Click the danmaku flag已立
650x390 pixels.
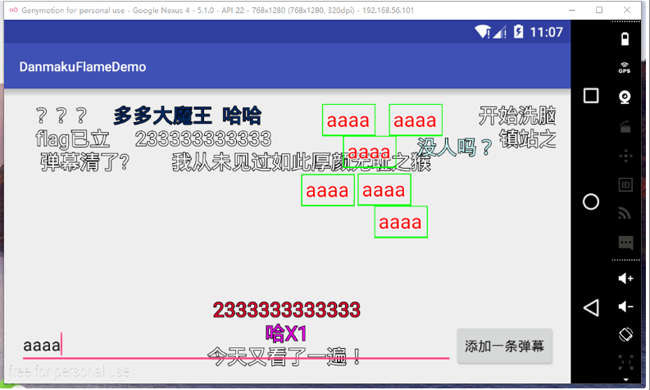click(x=73, y=139)
